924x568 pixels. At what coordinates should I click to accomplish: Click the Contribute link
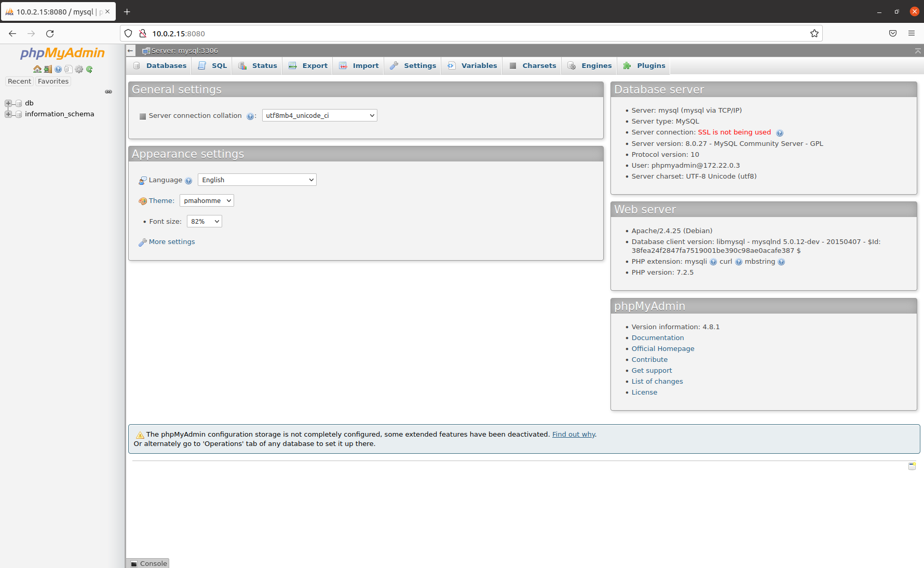click(x=649, y=360)
